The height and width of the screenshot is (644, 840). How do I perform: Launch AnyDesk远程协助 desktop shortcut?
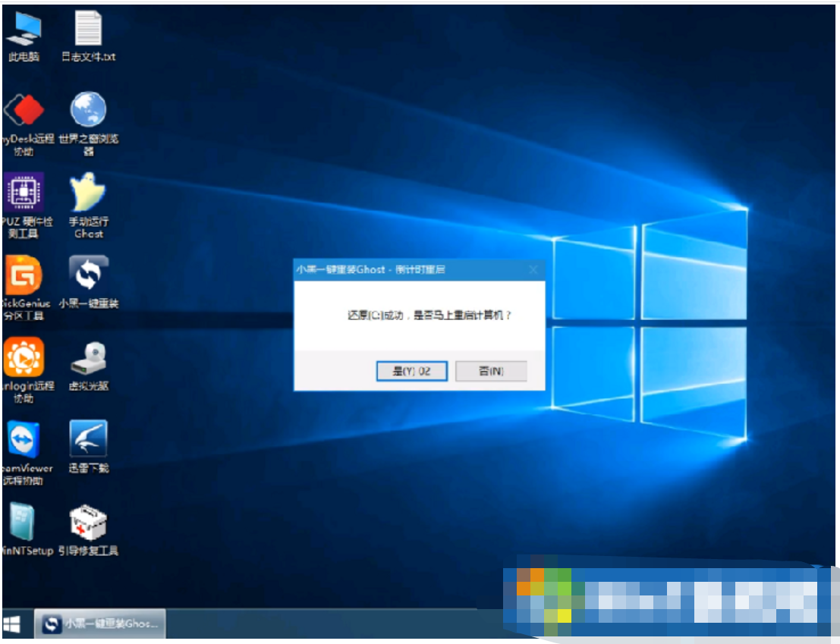[x=24, y=124]
